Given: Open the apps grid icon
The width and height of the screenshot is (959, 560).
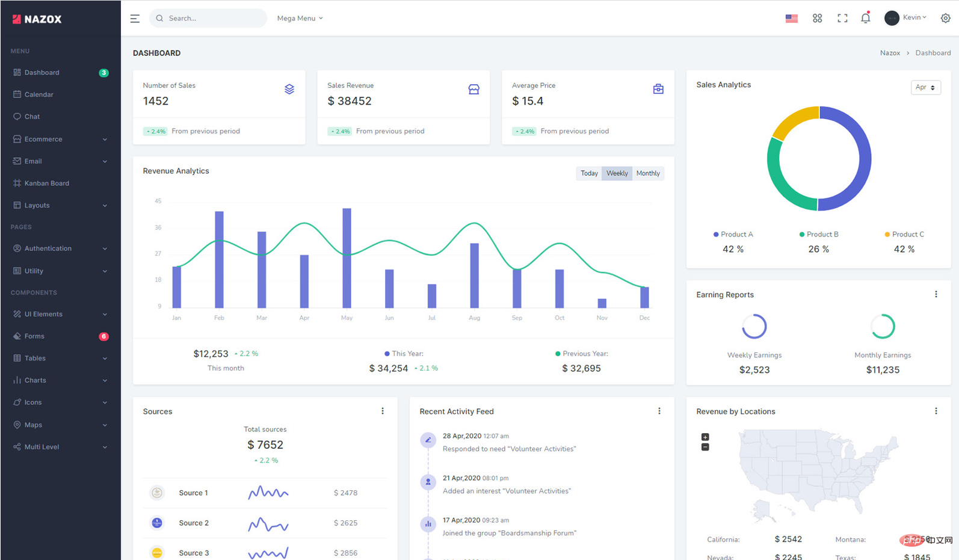Looking at the screenshot, I should (817, 18).
